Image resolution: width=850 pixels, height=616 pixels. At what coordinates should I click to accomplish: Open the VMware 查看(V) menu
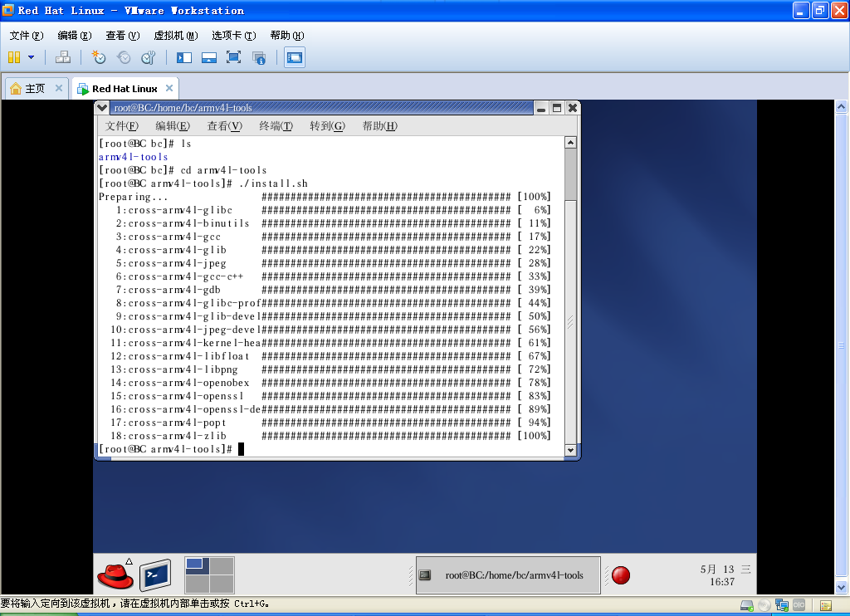point(123,35)
